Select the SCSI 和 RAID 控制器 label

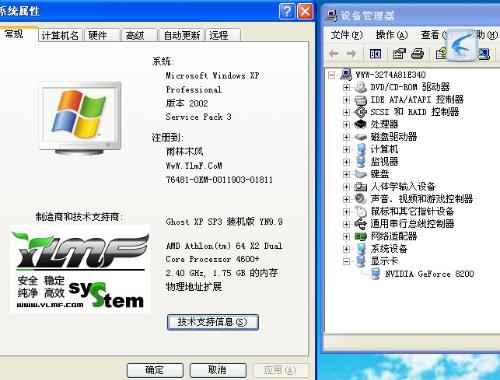pos(415,112)
